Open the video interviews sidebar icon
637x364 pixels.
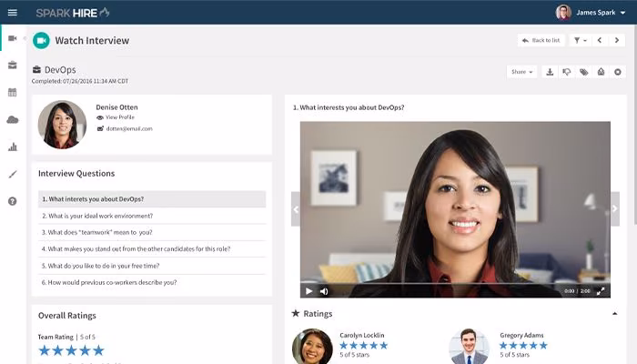pos(13,38)
